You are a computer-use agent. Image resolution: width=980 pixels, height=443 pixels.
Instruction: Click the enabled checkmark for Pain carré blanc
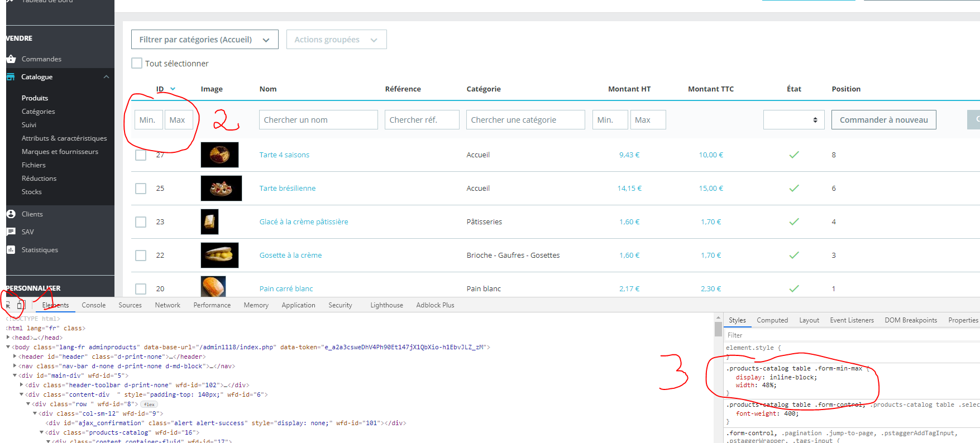tap(793, 288)
